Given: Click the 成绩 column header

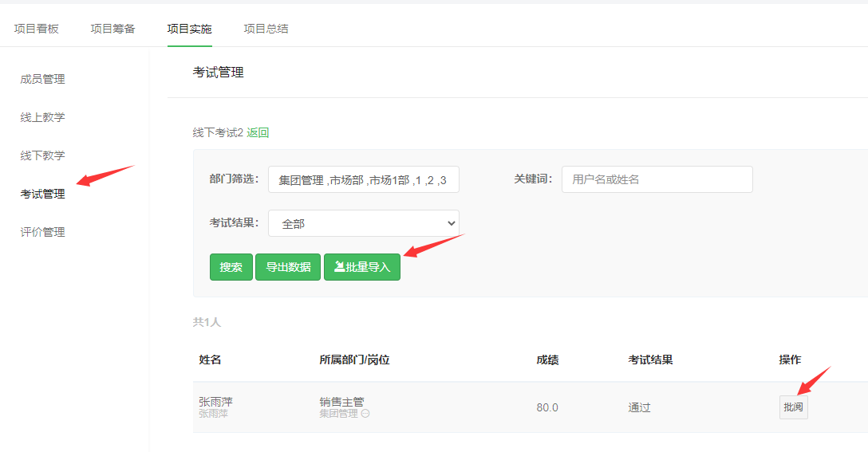Looking at the screenshot, I should 547,360.
